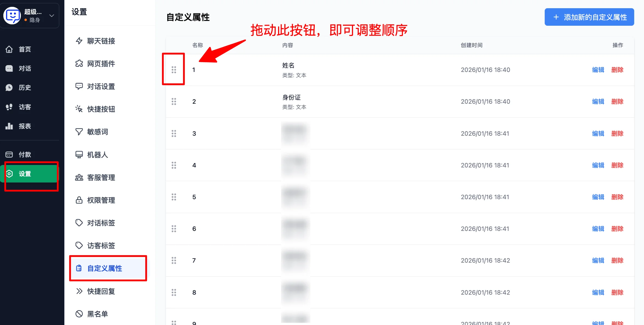Click 删除 for the 身份证 attribute
This screenshot has width=644, height=325.
(x=617, y=101)
